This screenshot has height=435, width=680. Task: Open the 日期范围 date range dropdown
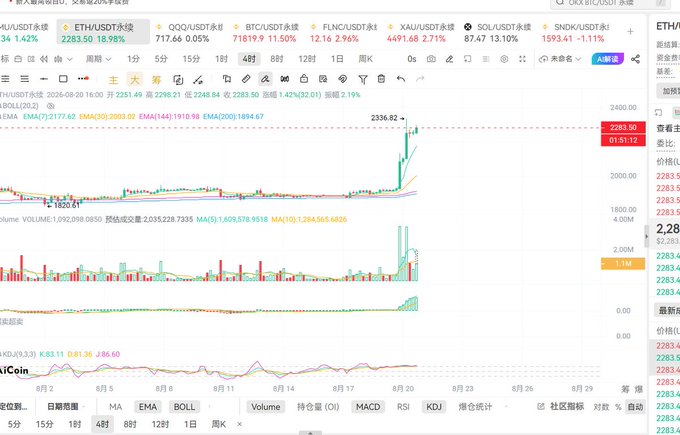pyautogui.click(x=65, y=407)
